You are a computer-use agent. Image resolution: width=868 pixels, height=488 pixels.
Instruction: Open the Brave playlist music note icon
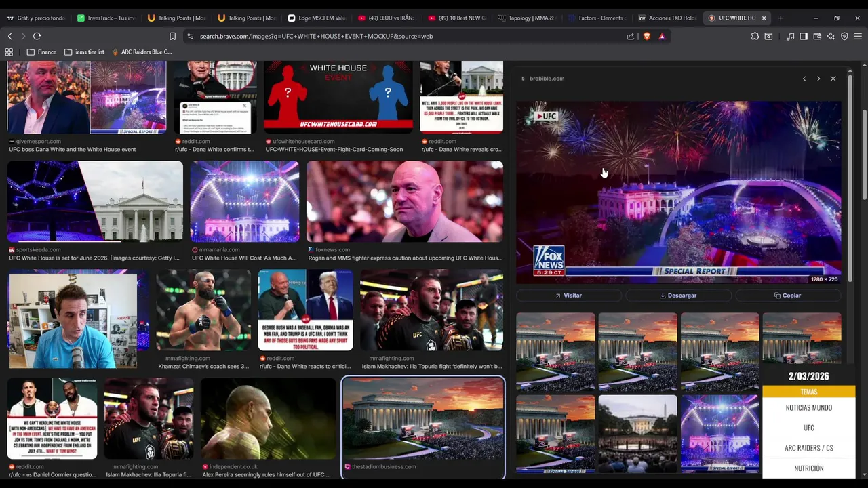click(790, 36)
